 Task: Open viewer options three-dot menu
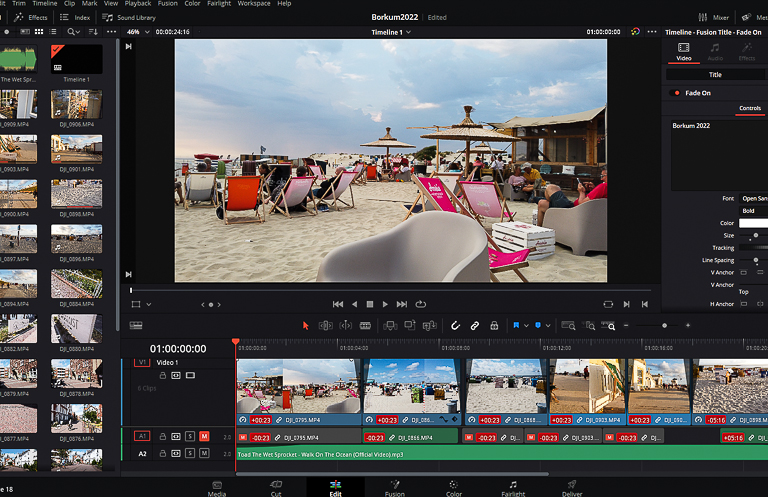pos(652,32)
